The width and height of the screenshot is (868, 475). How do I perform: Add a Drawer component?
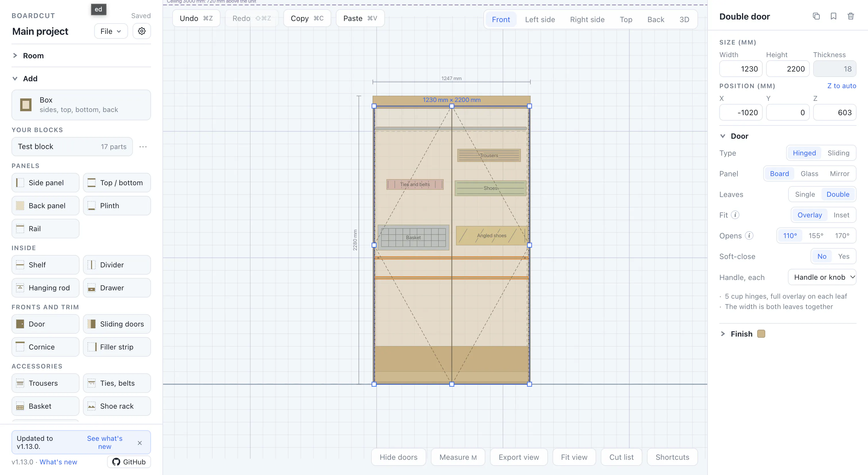tap(117, 288)
